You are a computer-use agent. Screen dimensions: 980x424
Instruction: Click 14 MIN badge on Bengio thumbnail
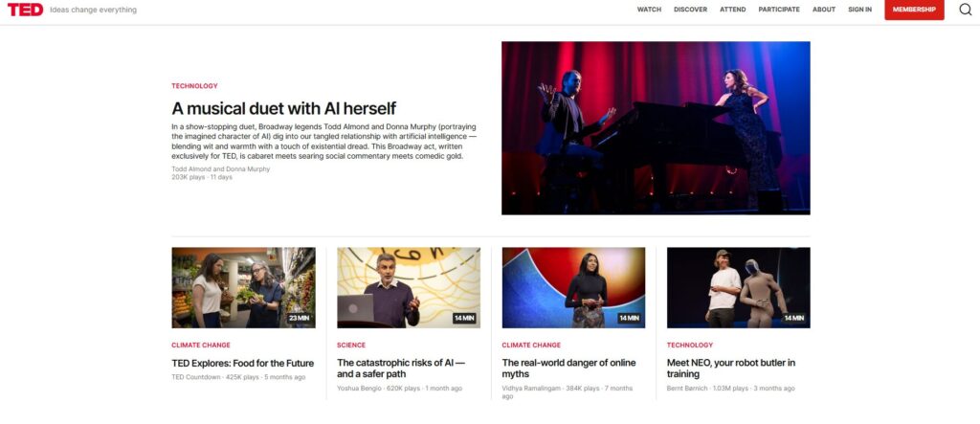coord(464,318)
